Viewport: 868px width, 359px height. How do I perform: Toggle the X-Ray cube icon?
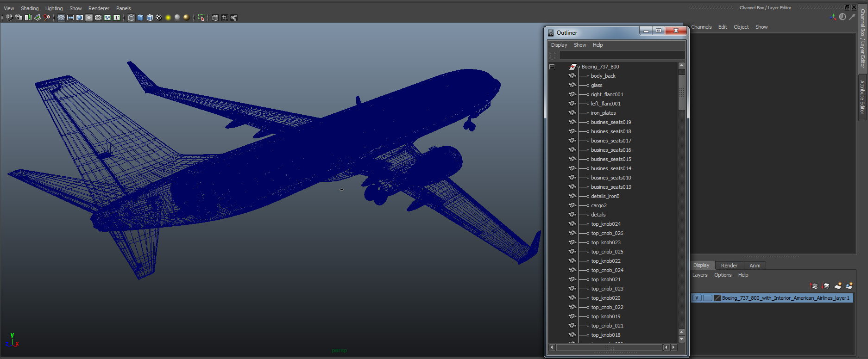(215, 18)
